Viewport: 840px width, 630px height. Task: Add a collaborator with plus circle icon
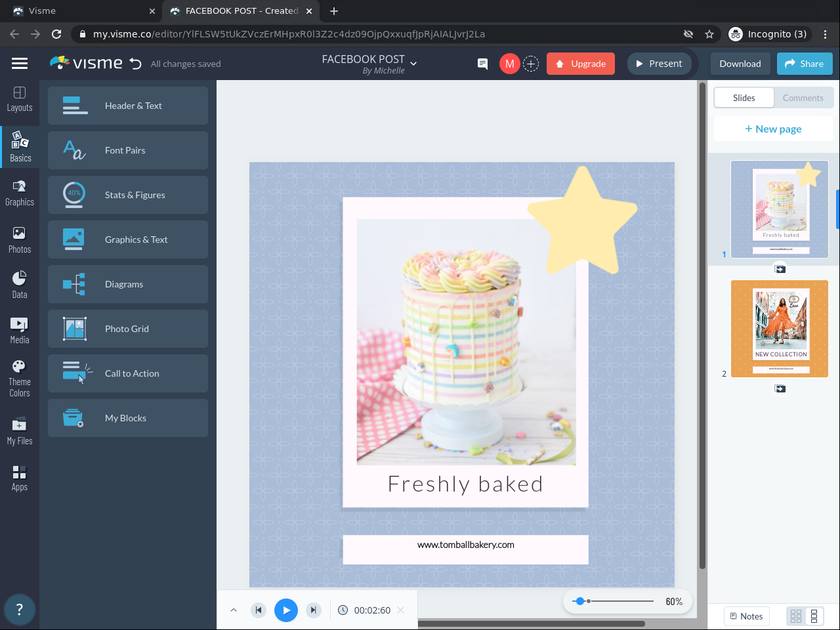(531, 64)
